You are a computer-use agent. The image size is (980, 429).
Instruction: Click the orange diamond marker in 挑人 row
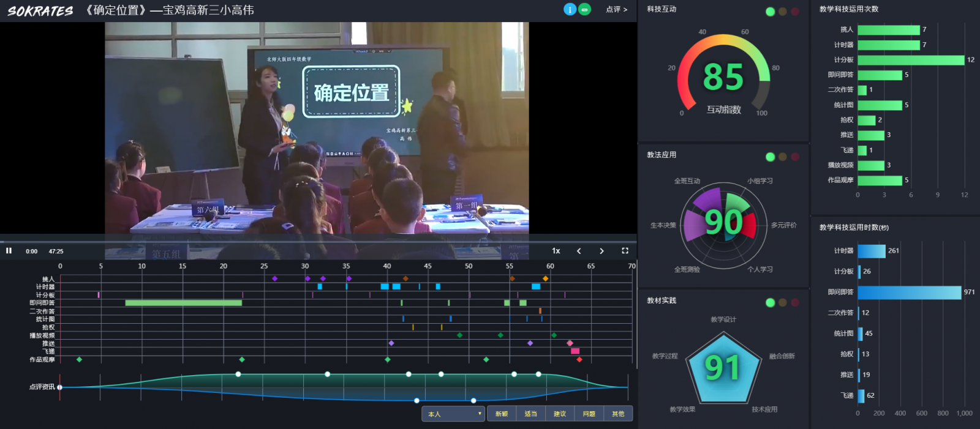click(545, 278)
